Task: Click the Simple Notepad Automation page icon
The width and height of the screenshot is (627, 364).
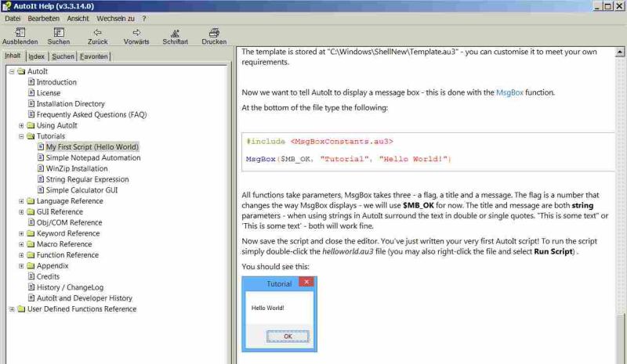Action: click(x=41, y=157)
